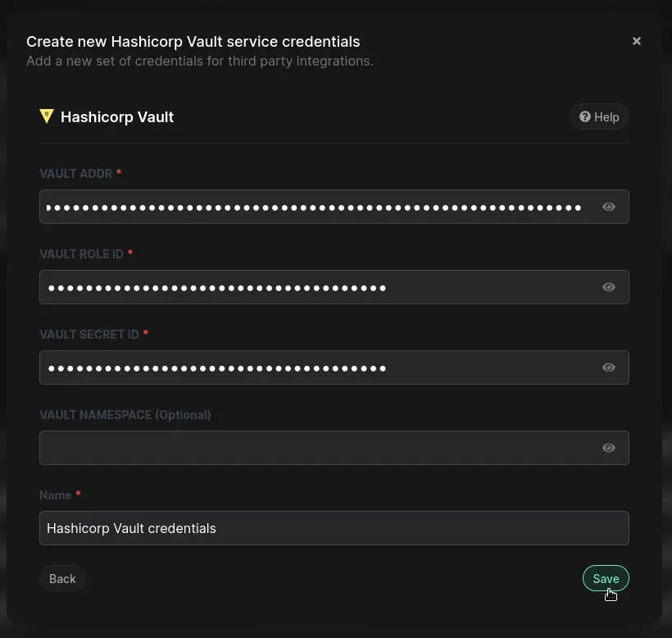Show the hidden Vault Role ID

(609, 287)
